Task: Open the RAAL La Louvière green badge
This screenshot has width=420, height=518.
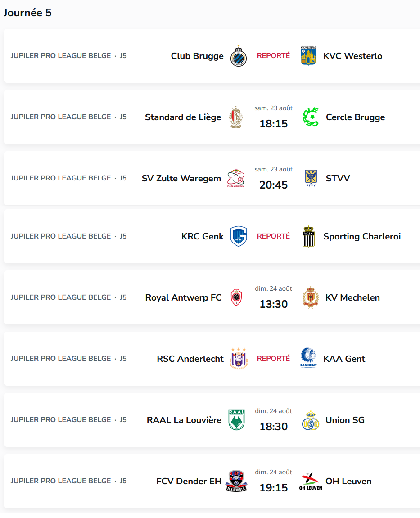Action: pos(236,420)
